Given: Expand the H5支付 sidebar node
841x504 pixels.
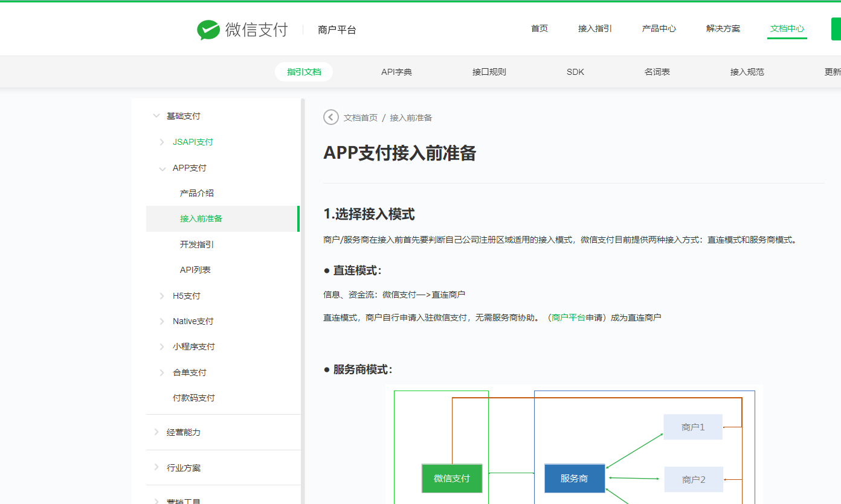Looking at the screenshot, I should pyautogui.click(x=162, y=296).
